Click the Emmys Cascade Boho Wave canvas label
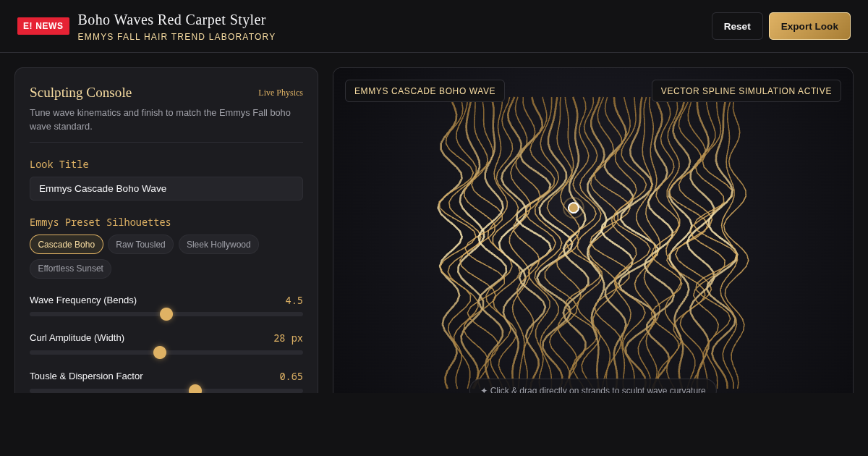The image size is (868, 456). (425, 91)
